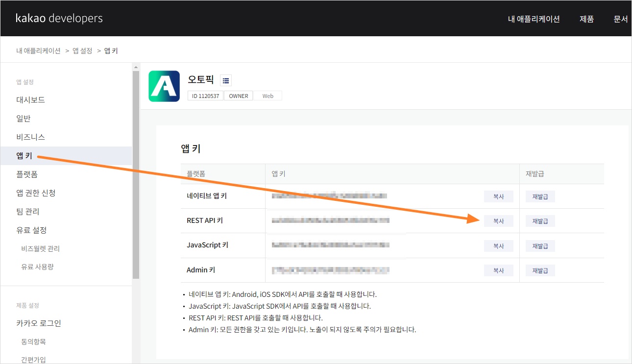Click the blurred Admin 키 value
The height and width of the screenshot is (364, 632).
pos(330,270)
